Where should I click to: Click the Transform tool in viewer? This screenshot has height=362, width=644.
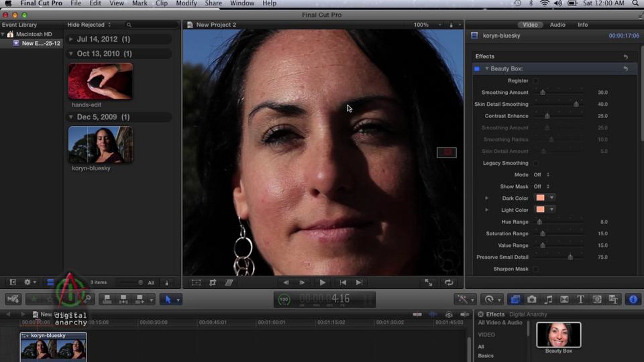pyautogui.click(x=196, y=283)
